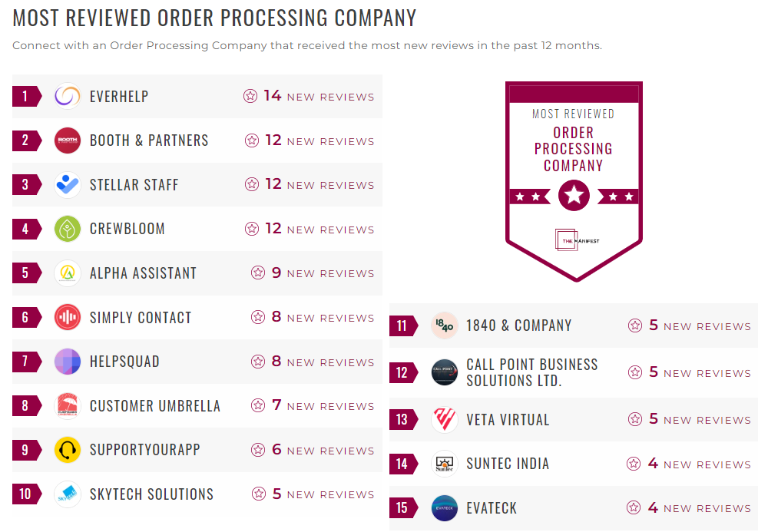Viewport: 758px width, 532px height.
Task: Click the CrewBloom green leaf logo
Action: click(x=68, y=229)
